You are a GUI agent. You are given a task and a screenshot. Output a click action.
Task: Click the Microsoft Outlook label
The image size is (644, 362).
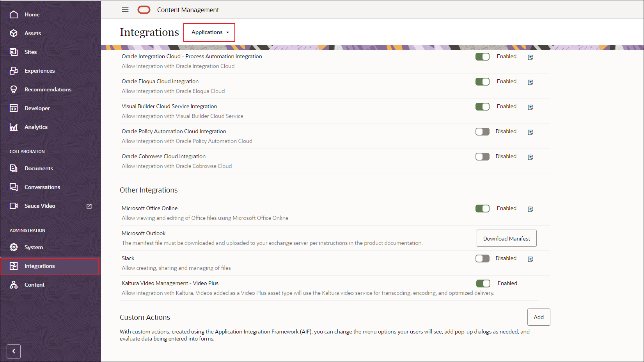click(x=144, y=233)
